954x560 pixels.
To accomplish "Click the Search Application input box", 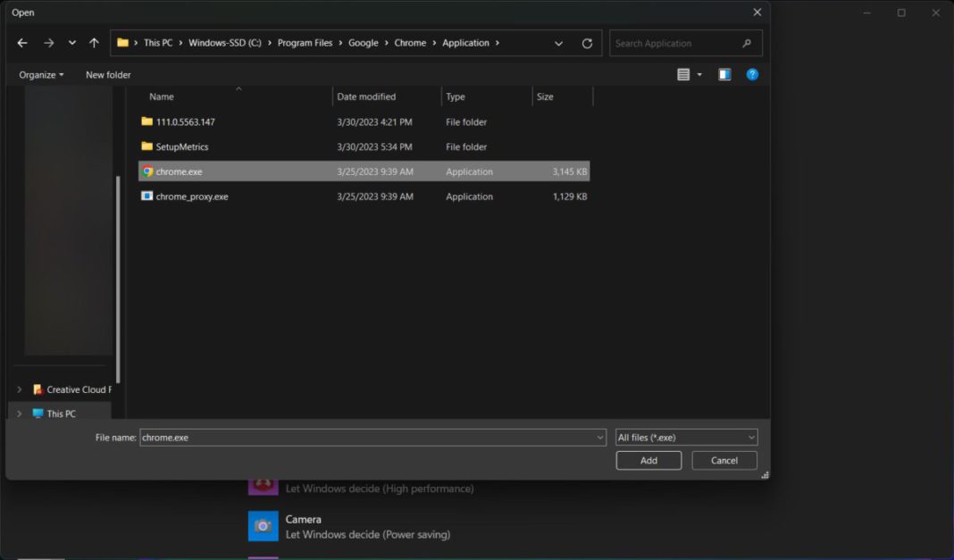I will (x=674, y=43).
